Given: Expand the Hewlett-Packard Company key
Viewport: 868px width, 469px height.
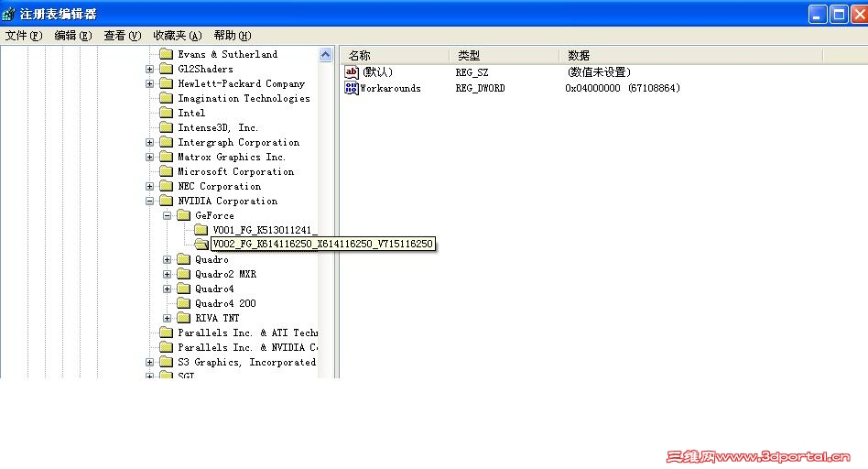Looking at the screenshot, I should [x=149, y=83].
